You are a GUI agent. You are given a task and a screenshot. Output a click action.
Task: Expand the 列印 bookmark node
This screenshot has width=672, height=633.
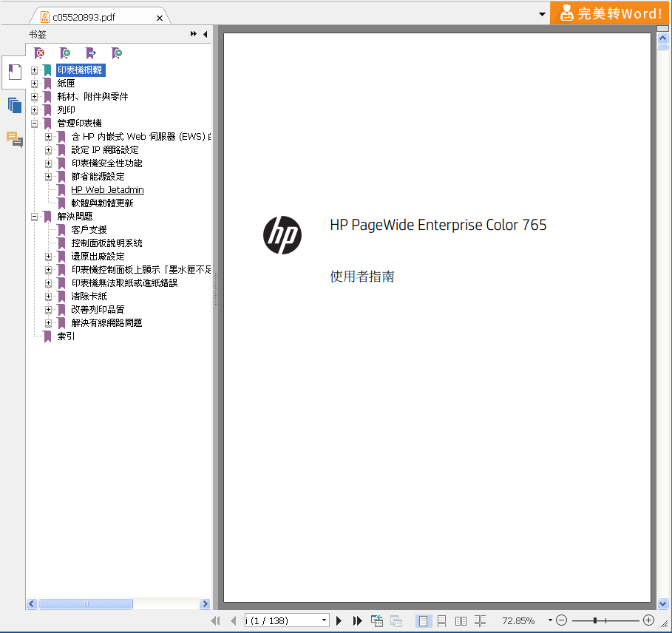coord(34,109)
